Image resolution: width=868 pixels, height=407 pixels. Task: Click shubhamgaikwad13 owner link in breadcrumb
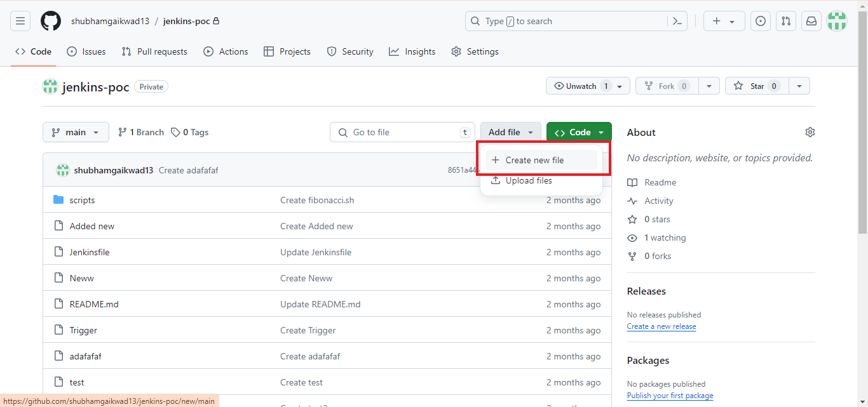point(110,21)
